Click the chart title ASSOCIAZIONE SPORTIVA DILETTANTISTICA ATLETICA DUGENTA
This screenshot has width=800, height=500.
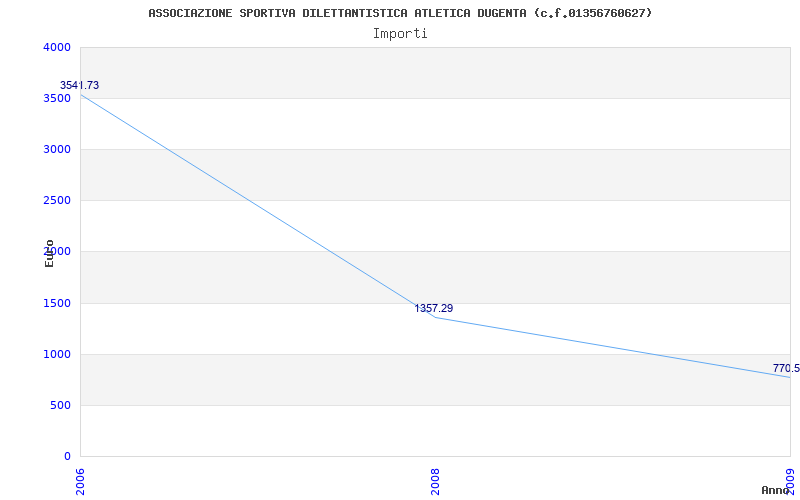click(400, 13)
